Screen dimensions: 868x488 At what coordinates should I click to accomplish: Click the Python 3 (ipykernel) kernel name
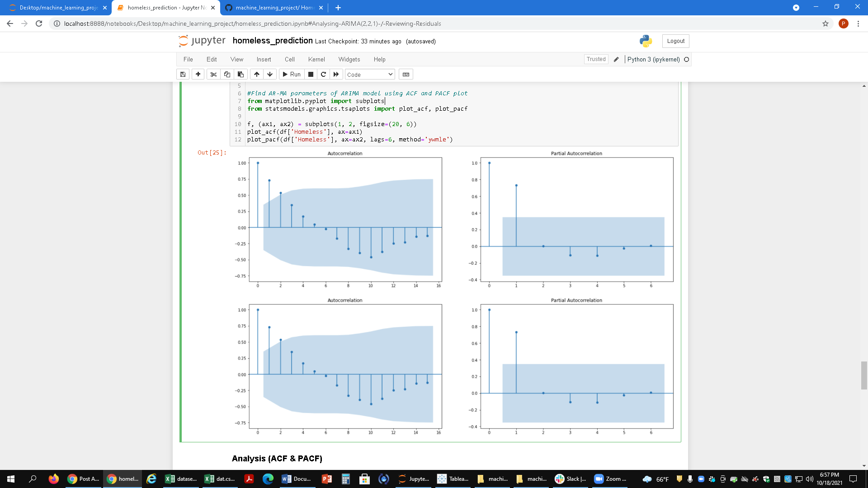(x=653, y=59)
